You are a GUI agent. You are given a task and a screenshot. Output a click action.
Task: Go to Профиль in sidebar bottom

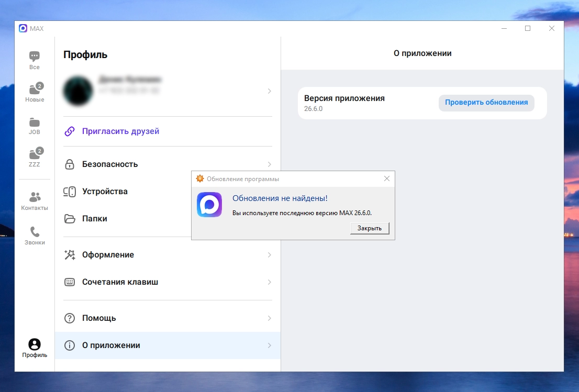pyautogui.click(x=35, y=348)
